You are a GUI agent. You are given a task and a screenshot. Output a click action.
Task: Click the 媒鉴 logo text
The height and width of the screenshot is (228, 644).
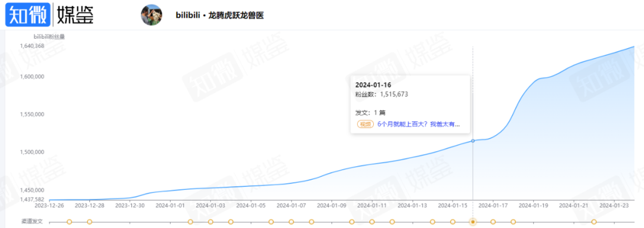coord(75,15)
